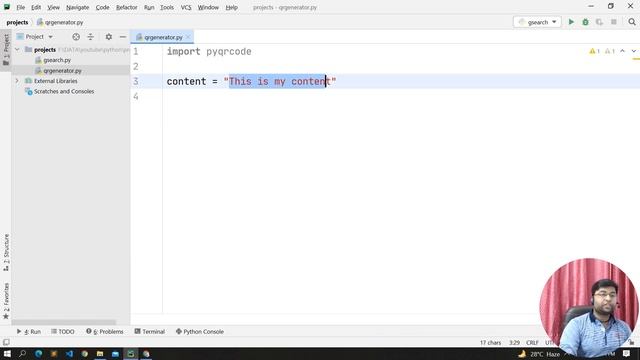The width and height of the screenshot is (640, 360).
Task: Start debugging with the green bug icon
Action: pyautogui.click(x=585, y=22)
